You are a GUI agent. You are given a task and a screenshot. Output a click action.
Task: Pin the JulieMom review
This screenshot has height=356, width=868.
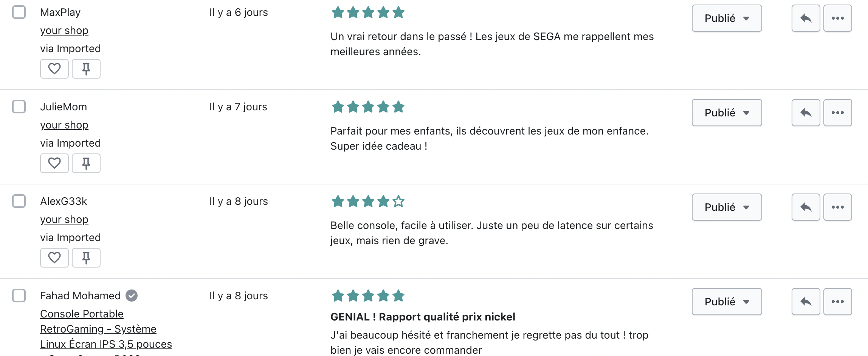[86, 163]
